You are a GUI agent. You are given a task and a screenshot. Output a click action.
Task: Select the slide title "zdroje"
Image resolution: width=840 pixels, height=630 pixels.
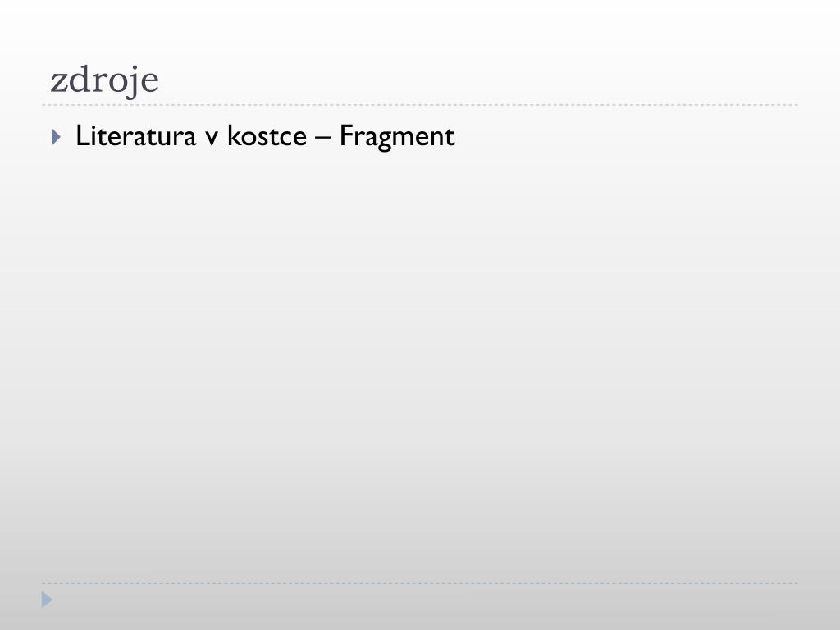[104, 80]
